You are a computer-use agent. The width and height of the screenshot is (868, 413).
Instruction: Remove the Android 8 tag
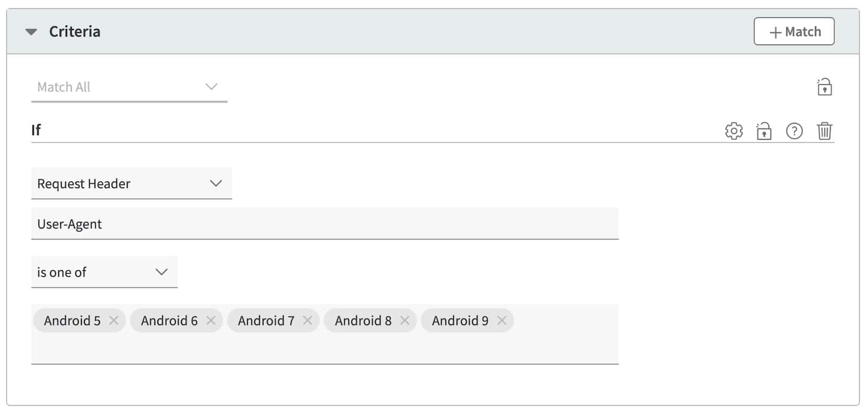[x=404, y=321]
